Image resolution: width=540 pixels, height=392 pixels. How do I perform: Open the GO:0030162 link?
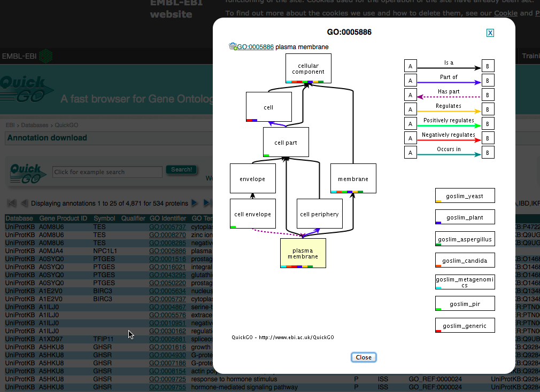click(167, 331)
